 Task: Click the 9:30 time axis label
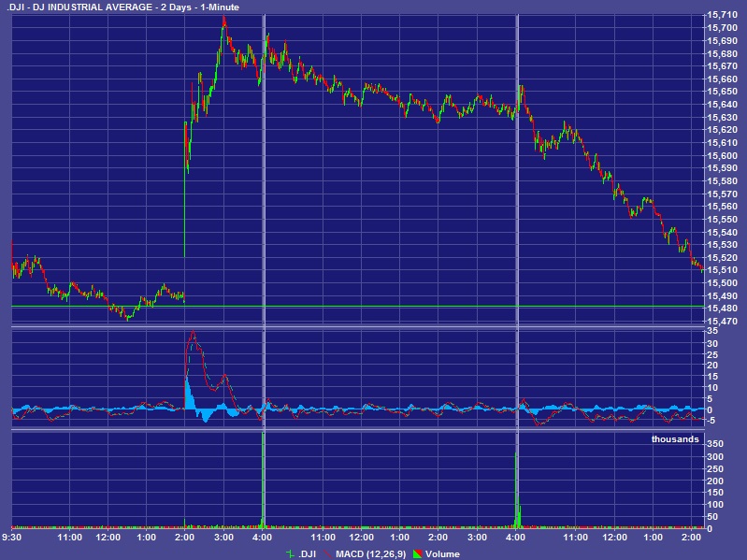pyautogui.click(x=11, y=538)
